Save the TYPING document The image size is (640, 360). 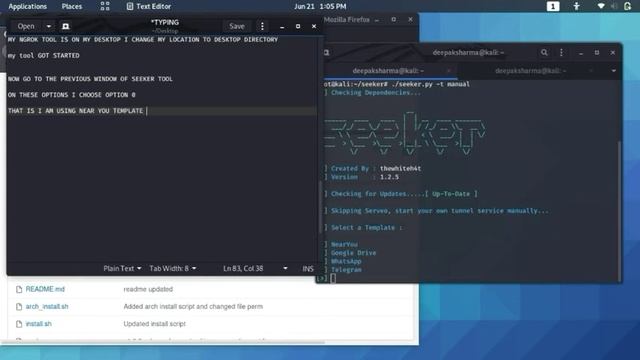pos(237,26)
